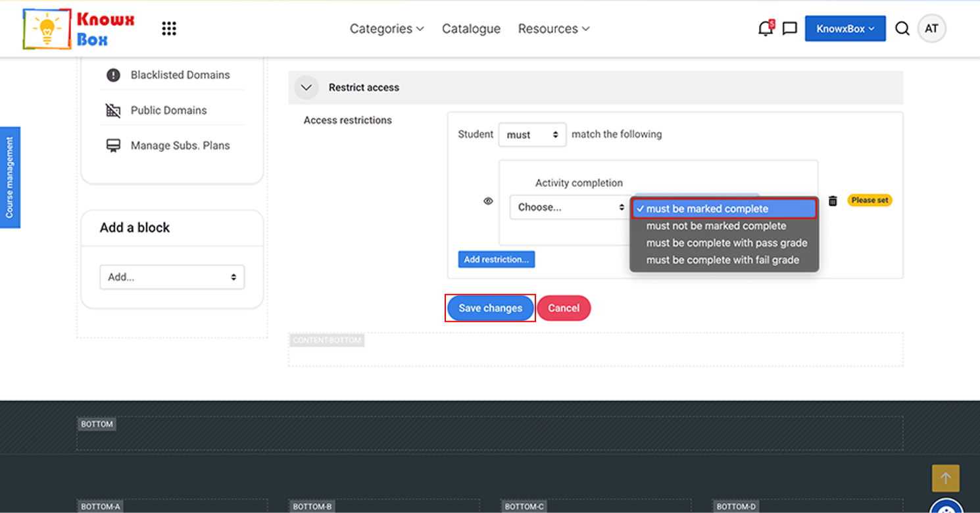Click the CONTENT-BOTTOM region label

327,341
